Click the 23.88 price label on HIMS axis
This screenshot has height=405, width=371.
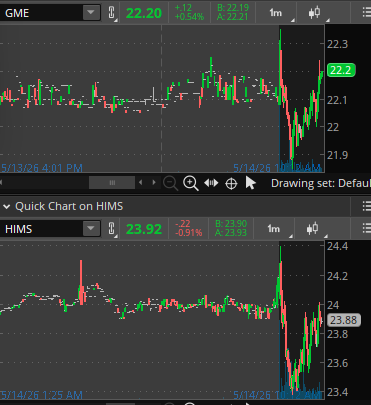344,320
